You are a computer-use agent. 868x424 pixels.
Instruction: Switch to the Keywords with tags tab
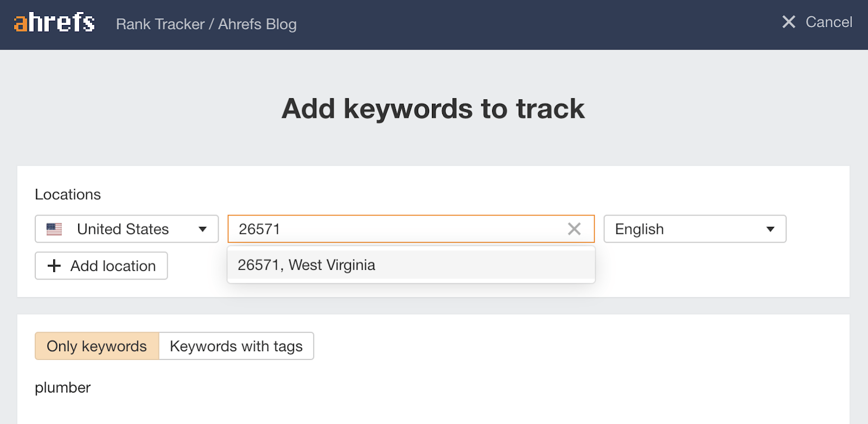pos(236,346)
